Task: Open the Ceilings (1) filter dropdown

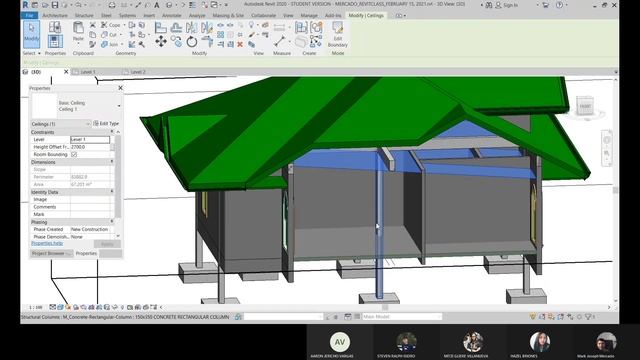Action: (x=60, y=124)
